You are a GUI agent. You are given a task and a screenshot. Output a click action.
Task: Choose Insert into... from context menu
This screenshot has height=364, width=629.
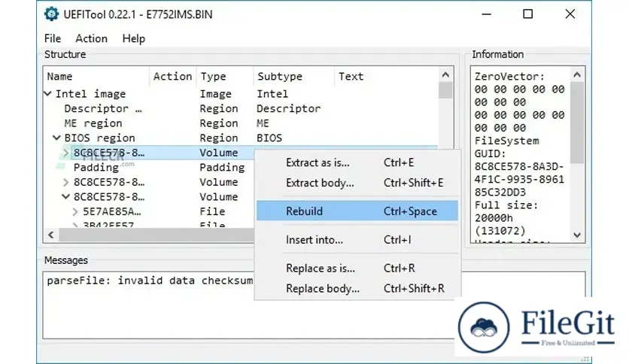[357, 240]
